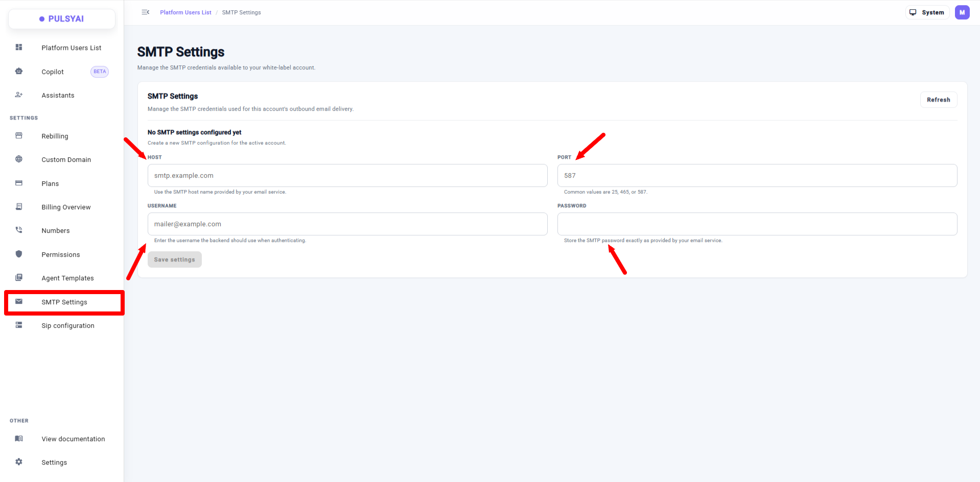
Task: Select SMTP Settings menu item
Action: (x=64, y=302)
